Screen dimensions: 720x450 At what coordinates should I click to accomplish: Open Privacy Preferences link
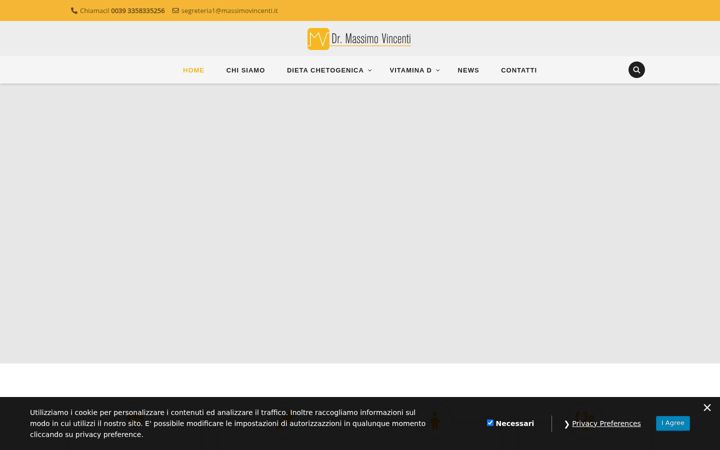point(606,423)
